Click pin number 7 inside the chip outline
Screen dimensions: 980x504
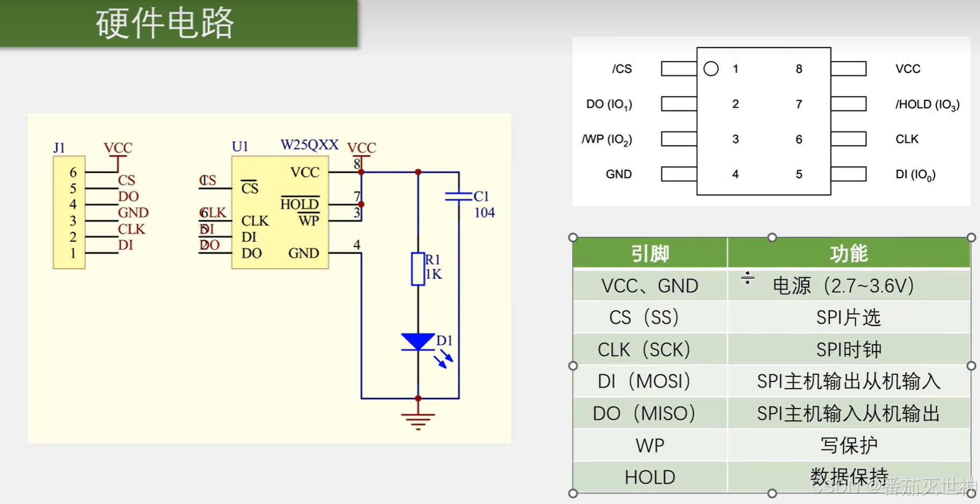799,104
